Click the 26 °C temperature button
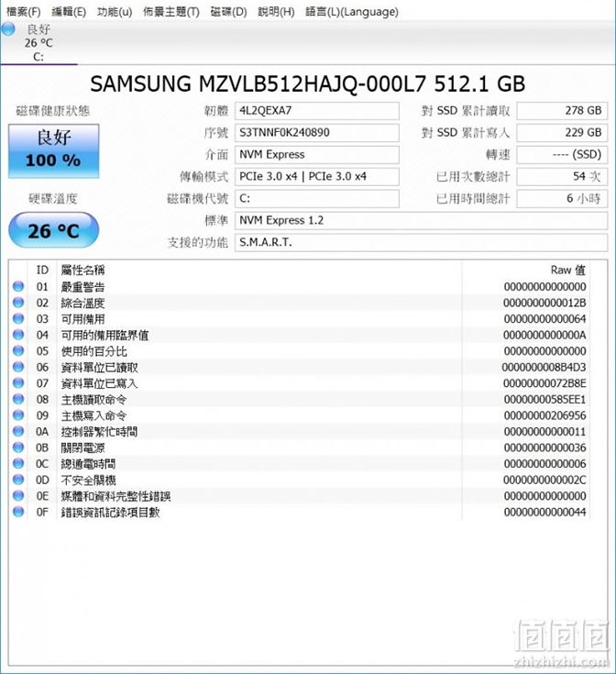The image size is (616, 674). (x=54, y=230)
